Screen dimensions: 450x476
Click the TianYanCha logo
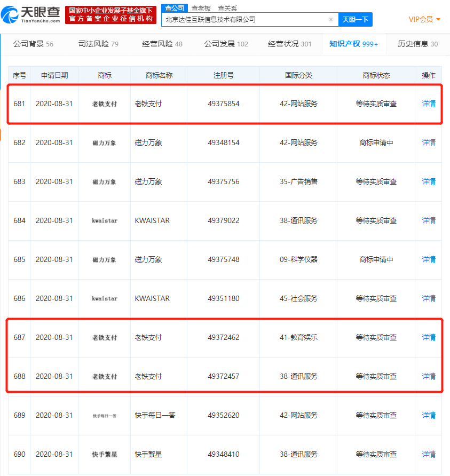[x=30, y=14]
